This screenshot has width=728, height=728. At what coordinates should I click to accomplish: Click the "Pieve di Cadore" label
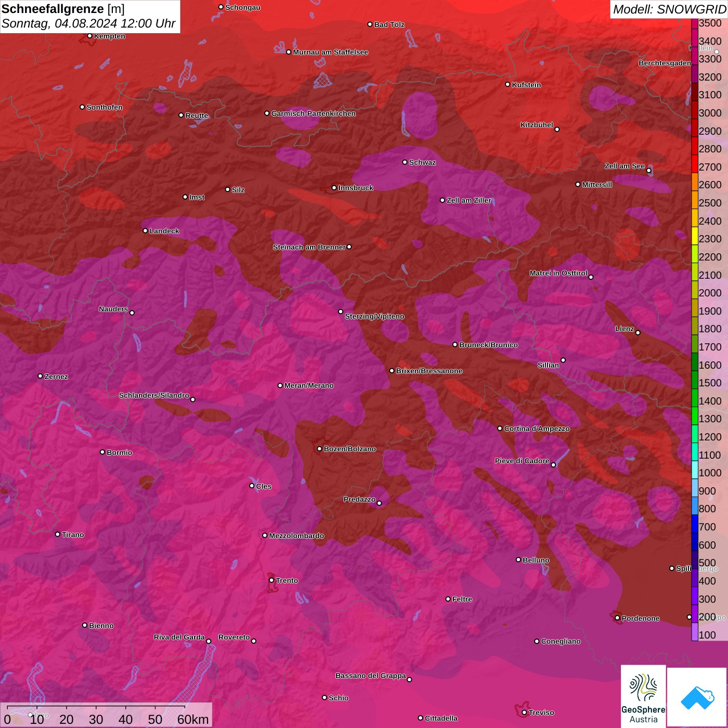522,461
